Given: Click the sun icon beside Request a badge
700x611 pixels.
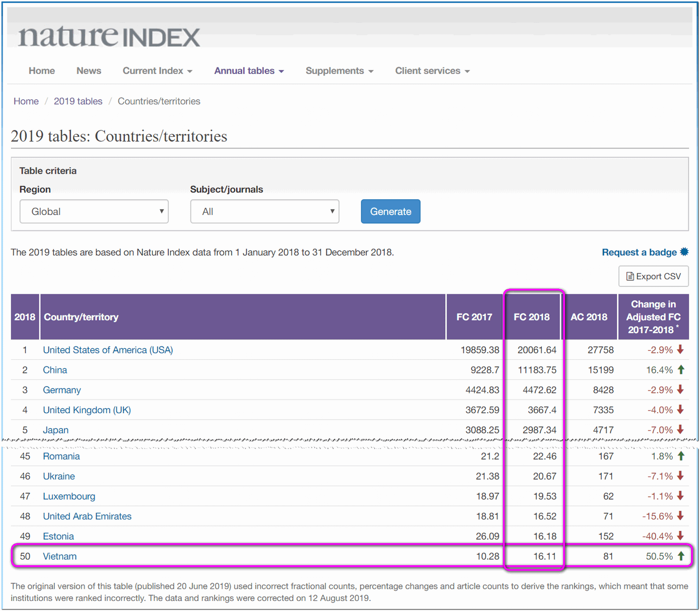Looking at the screenshot, I should pyautogui.click(x=684, y=252).
